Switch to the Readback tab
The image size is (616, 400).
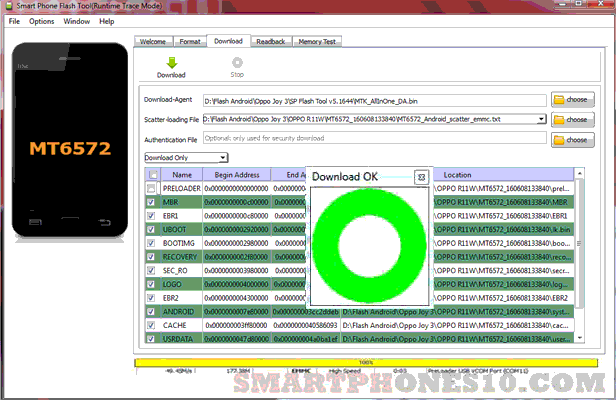(x=271, y=42)
